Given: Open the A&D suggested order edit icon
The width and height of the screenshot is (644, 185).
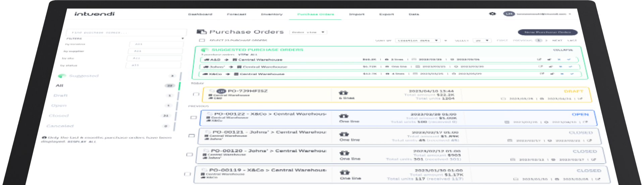Looking at the screenshot, I should point(539,59).
